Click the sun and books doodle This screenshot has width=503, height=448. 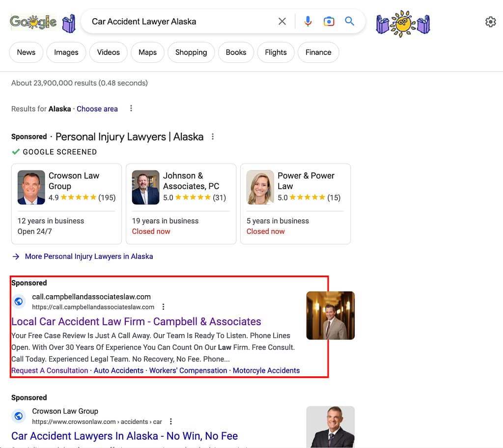click(403, 24)
